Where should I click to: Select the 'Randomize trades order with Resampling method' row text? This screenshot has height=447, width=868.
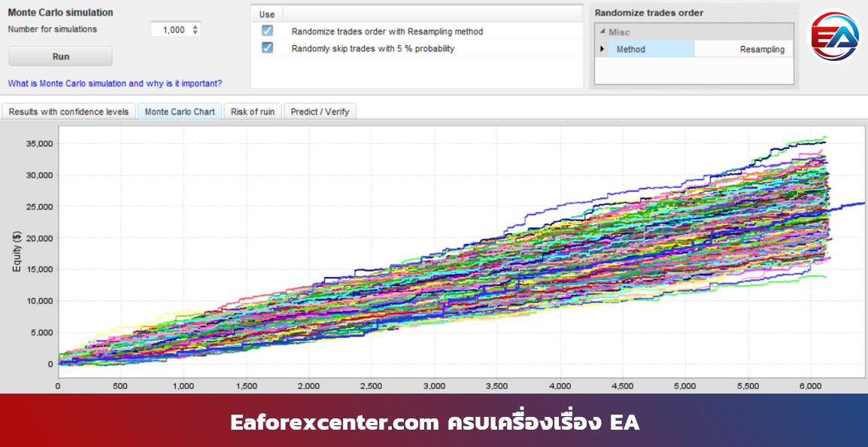tap(387, 32)
